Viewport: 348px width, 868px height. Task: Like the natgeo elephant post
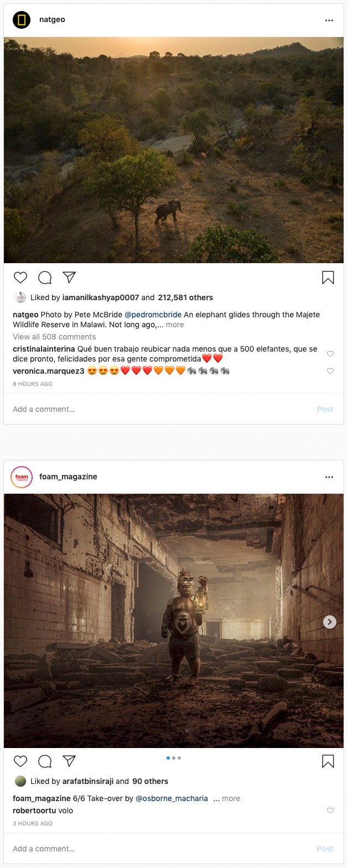[x=20, y=278]
